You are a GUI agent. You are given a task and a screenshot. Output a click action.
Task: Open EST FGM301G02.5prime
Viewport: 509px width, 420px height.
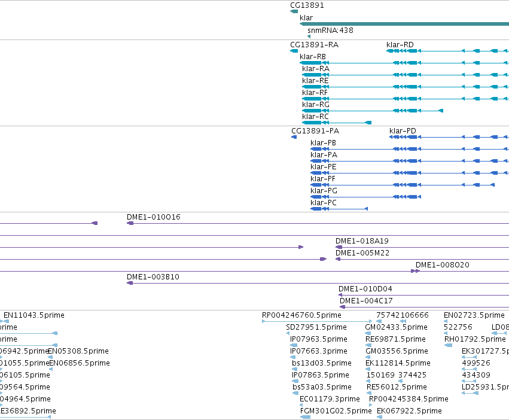(x=336, y=411)
